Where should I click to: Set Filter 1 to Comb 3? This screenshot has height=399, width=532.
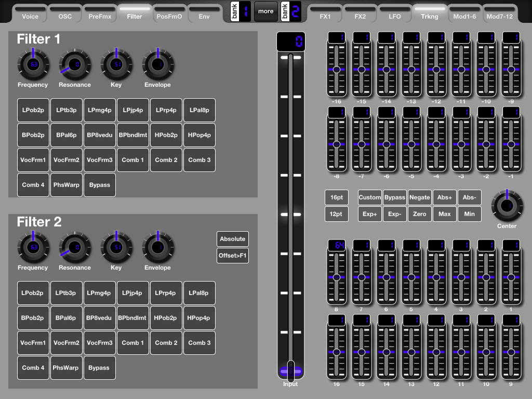pos(199,160)
